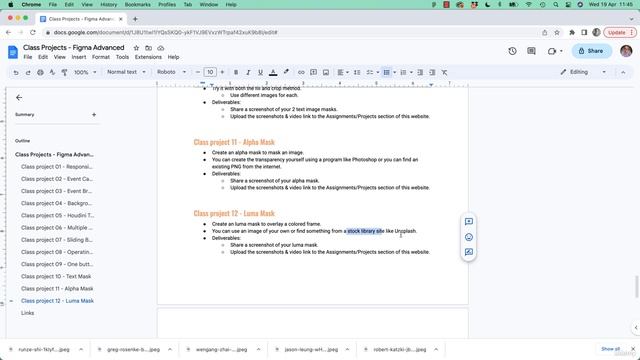Screen dimensions: 640x360
Task: Add a summary with the plus icon
Action: point(94,115)
